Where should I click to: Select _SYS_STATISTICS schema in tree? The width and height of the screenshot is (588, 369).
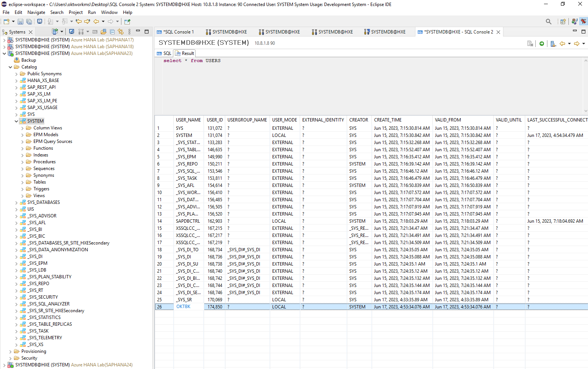point(44,317)
